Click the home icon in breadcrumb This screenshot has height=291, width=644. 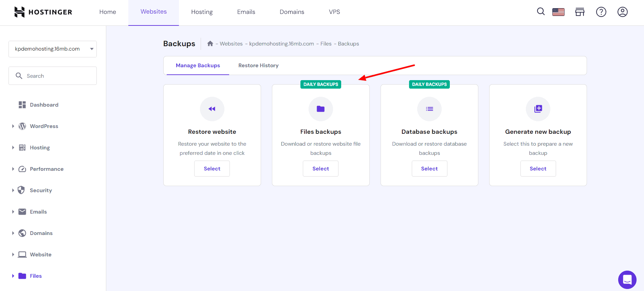(x=210, y=43)
